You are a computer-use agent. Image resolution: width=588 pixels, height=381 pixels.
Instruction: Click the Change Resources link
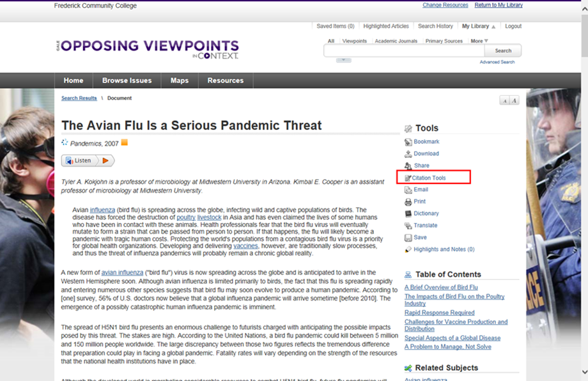coord(445,5)
